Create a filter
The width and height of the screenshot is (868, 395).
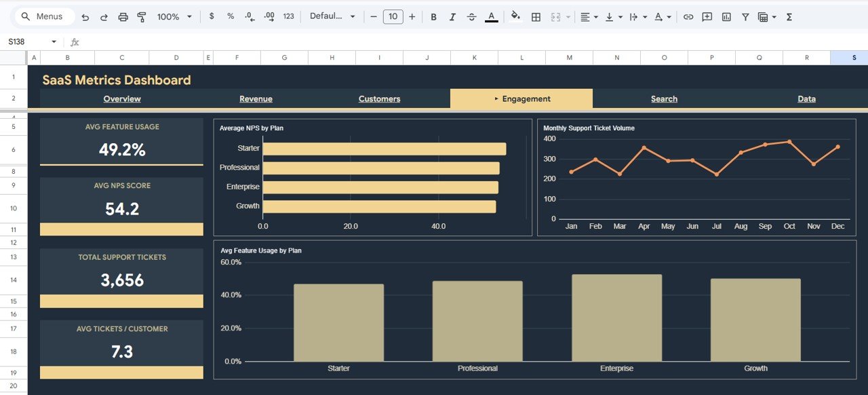pos(745,16)
